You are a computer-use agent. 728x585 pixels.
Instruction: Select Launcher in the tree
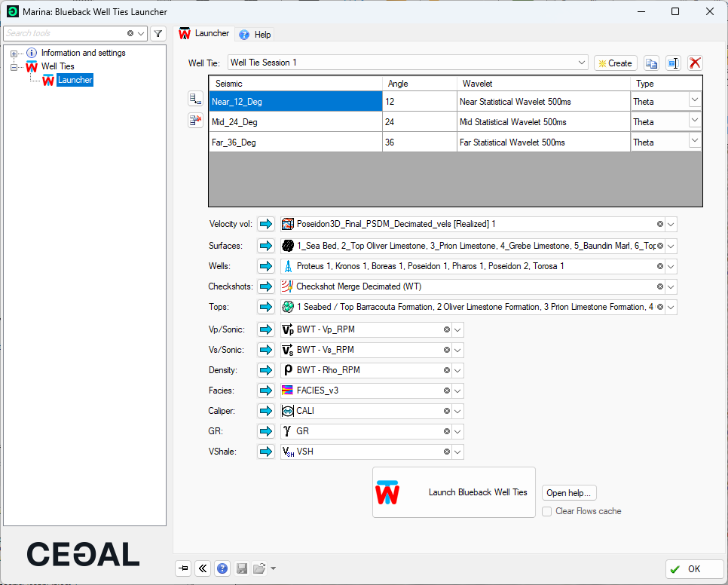tap(75, 80)
